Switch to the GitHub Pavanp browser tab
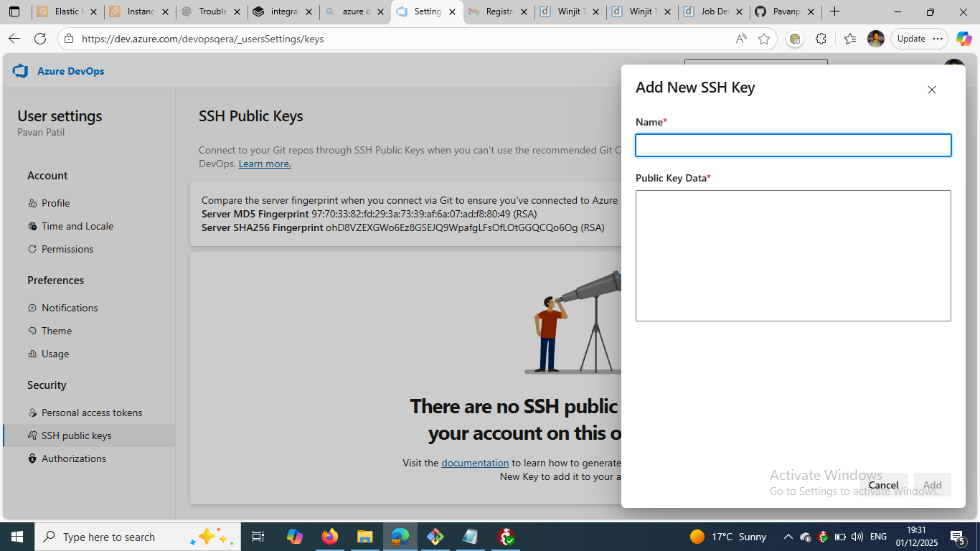 point(785,11)
